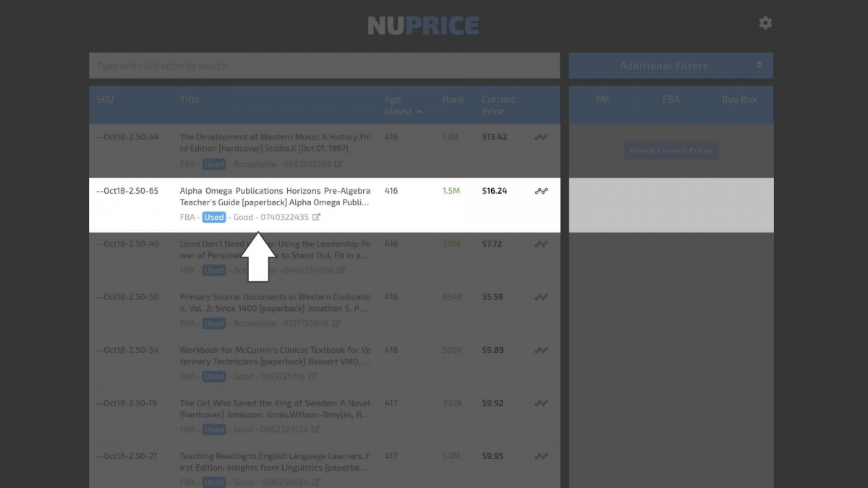The height and width of the screenshot is (488, 868).
Task: Open the external link for ISBN 1455726710
Action: click(311, 376)
